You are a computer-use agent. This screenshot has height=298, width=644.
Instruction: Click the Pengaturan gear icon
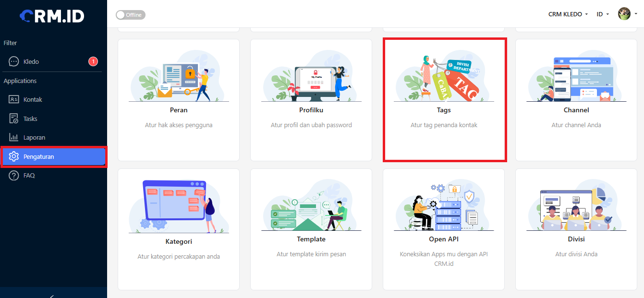14,156
